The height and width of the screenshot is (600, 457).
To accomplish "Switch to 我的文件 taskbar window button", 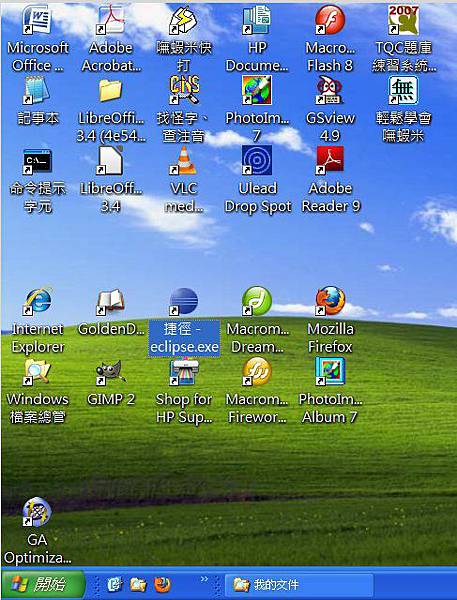I will click(x=299, y=585).
